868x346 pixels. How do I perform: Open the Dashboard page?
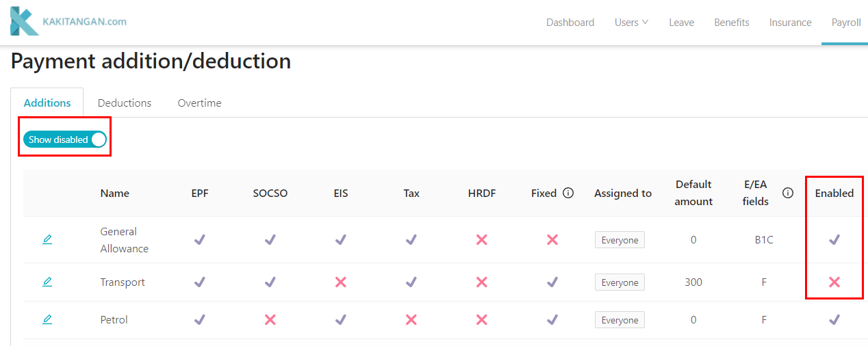pyautogui.click(x=570, y=23)
